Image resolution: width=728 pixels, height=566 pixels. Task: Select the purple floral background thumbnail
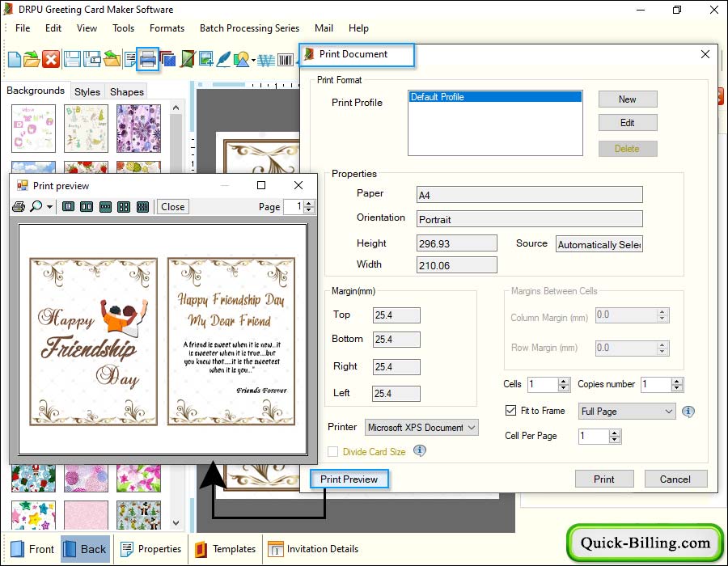(x=138, y=129)
